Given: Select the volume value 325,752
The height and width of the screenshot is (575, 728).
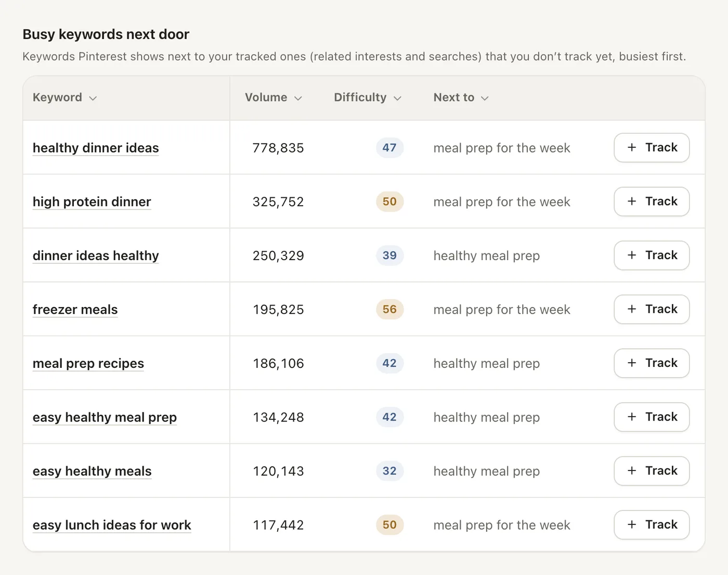Looking at the screenshot, I should tap(278, 202).
